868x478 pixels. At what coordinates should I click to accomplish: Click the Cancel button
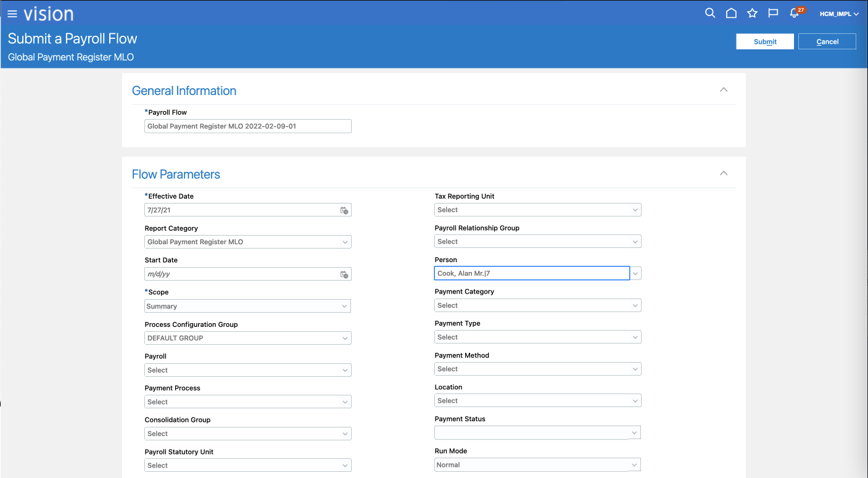click(827, 41)
